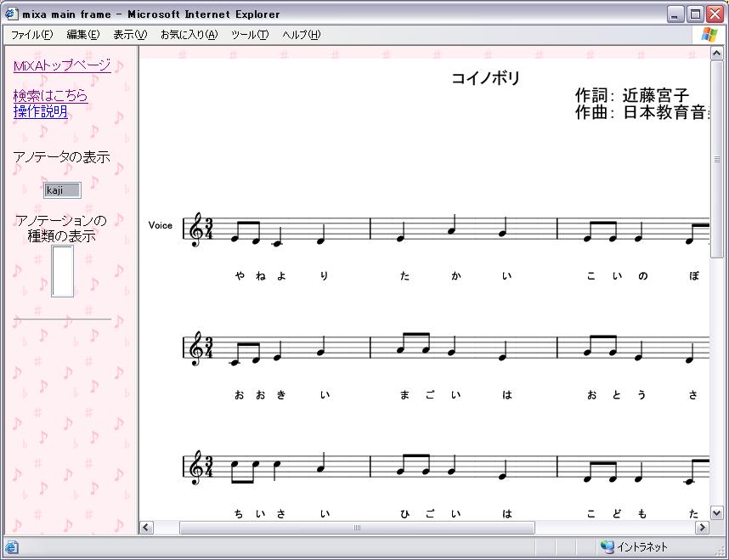Click the Windows flag logo in menu bar
The image size is (729, 560).
pyautogui.click(x=709, y=35)
